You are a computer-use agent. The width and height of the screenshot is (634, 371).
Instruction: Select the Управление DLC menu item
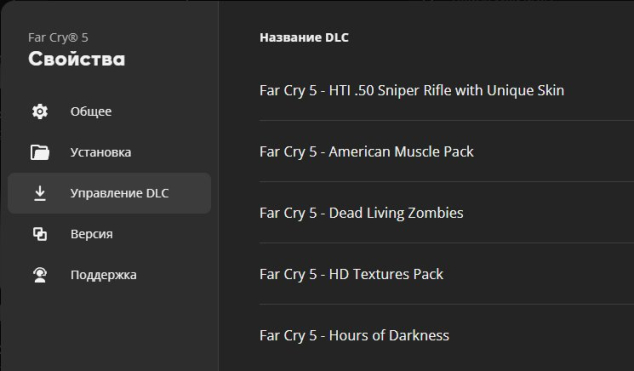[109, 193]
